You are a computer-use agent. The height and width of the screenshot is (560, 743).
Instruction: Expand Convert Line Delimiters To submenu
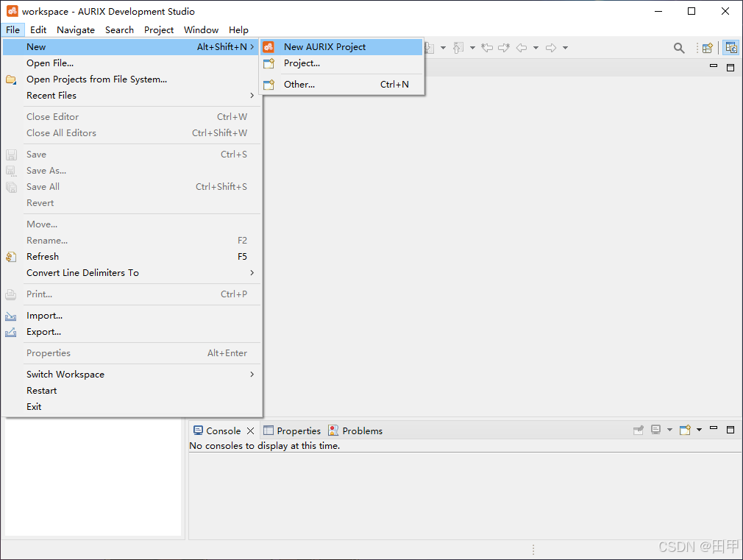pyautogui.click(x=131, y=273)
